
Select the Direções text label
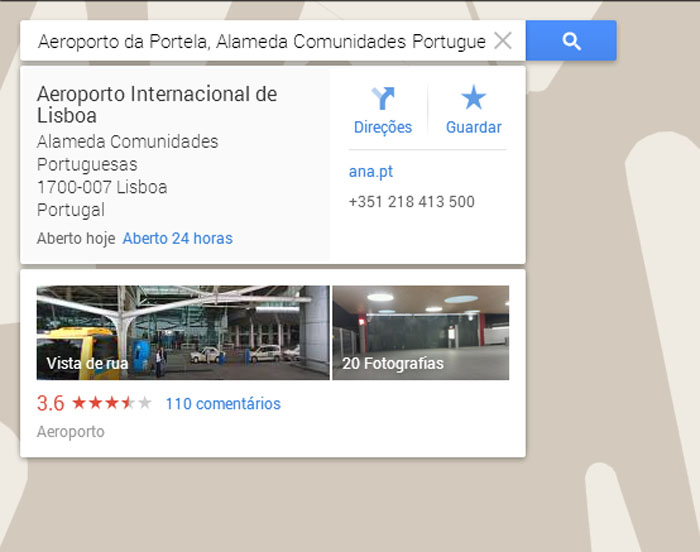tap(382, 127)
